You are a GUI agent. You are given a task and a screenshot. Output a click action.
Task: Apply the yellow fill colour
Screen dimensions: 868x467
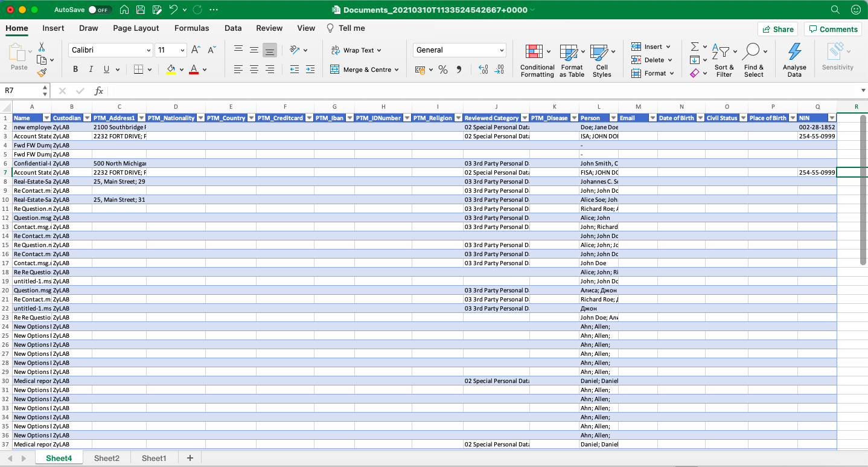click(171, 69)
